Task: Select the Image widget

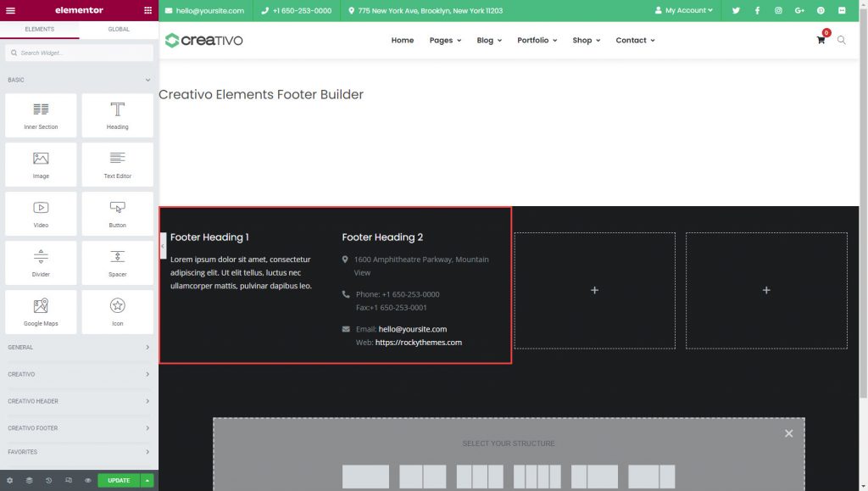Action: pos(41,165)
